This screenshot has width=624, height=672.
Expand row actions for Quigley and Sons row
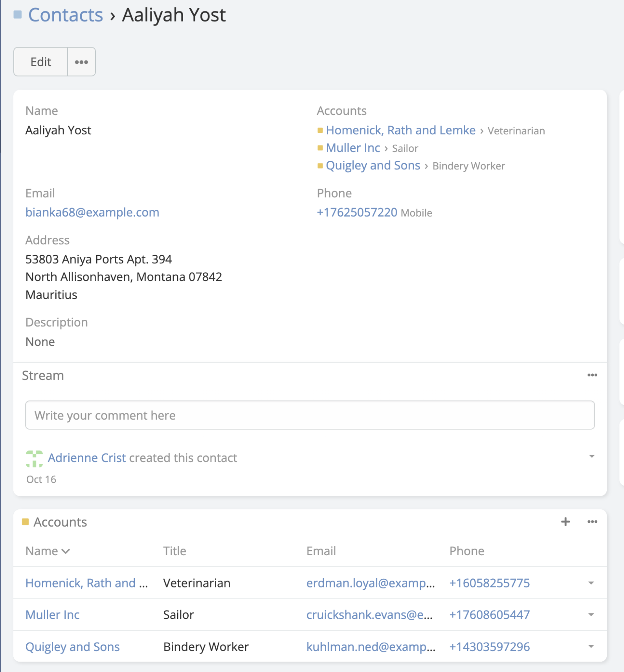[591, 646]
